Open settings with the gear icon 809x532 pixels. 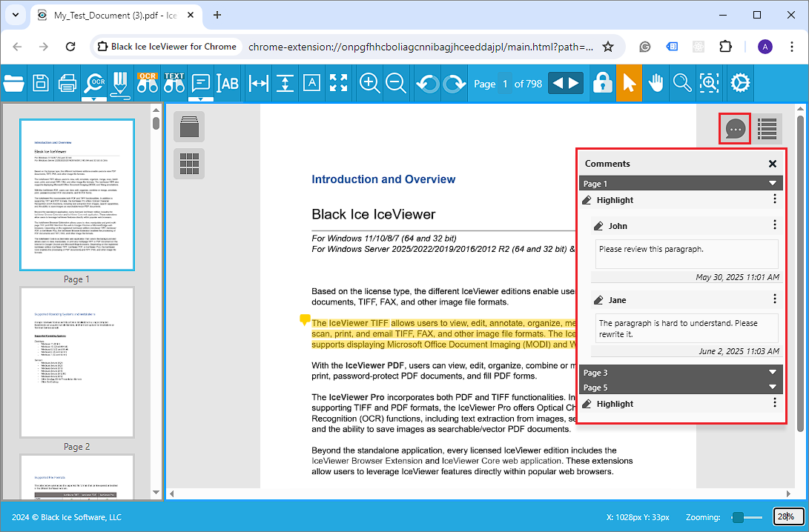pyautogui.click(x=740, y=82)
